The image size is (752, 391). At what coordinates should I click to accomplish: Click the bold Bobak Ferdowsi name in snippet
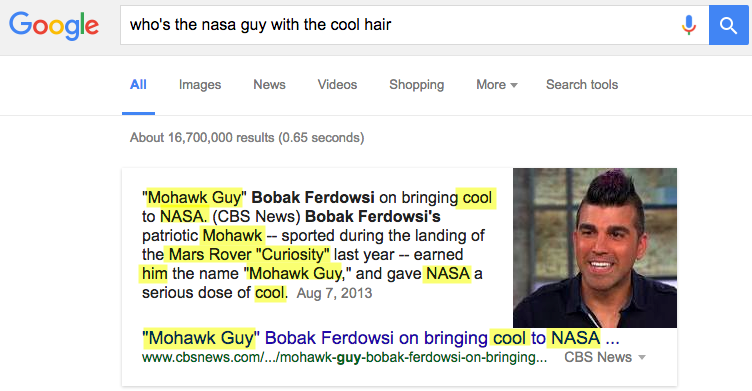pyautogui.click(x=313, y=197)
